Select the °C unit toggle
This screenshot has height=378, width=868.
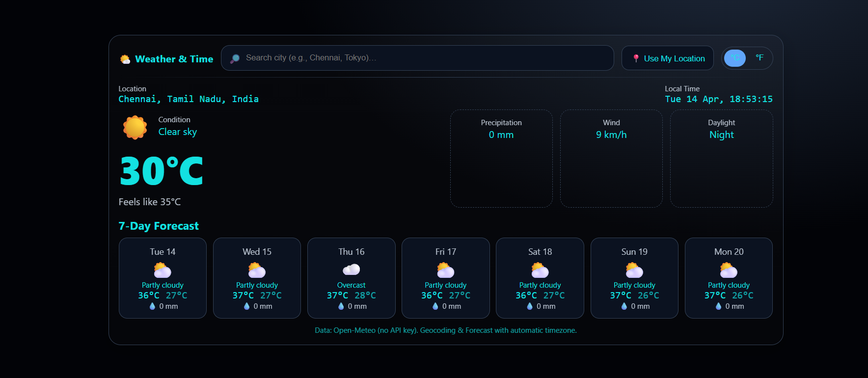[x=735, y=58]
